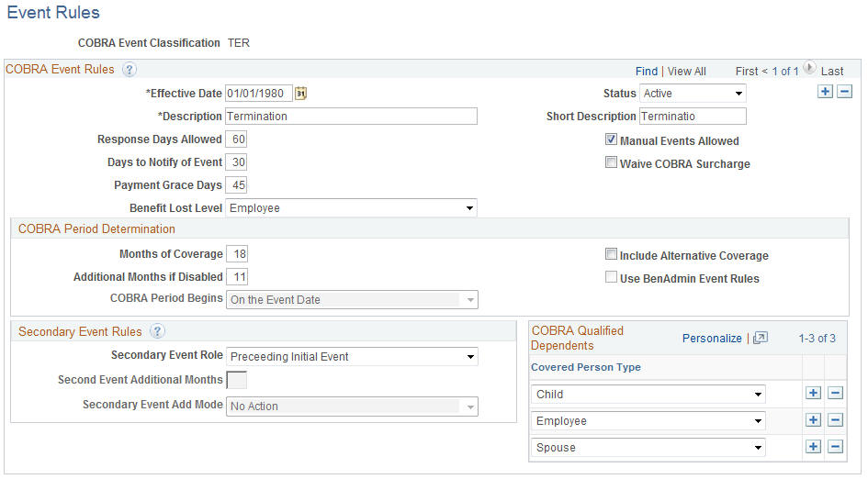Click the Find link
Viewport: 868px width, 479px height.
point(647,72)
